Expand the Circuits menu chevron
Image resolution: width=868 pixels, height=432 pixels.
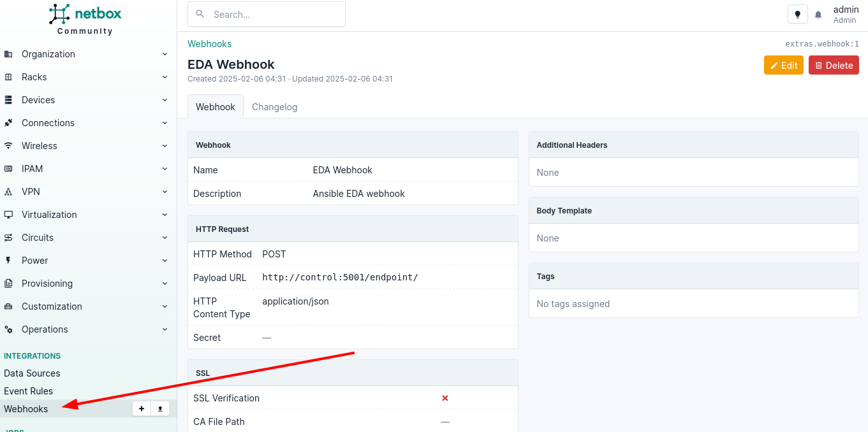pyautogui.click(x=165, y=238)
